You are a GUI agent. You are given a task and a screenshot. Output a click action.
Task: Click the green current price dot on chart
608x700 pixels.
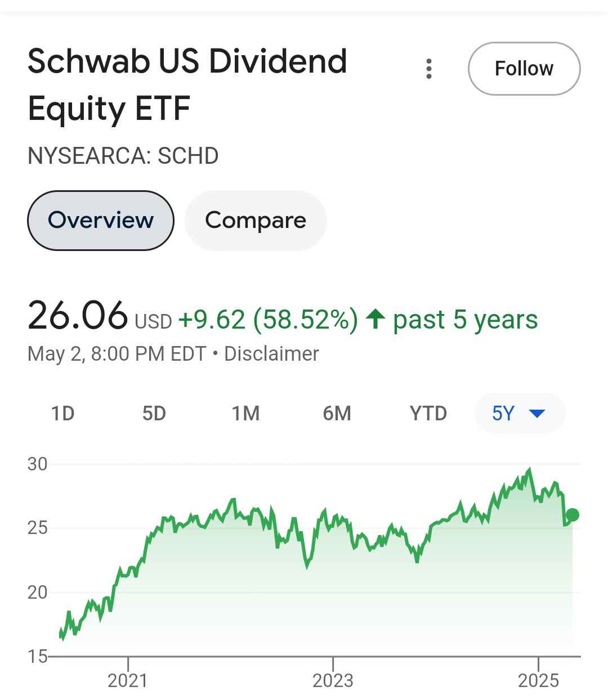tap(573, 515)
